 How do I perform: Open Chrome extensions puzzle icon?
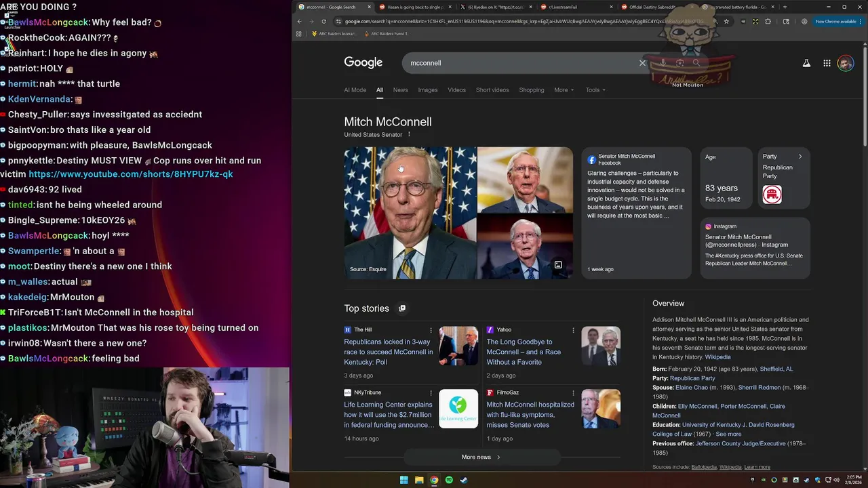click(x=768, y=21)
